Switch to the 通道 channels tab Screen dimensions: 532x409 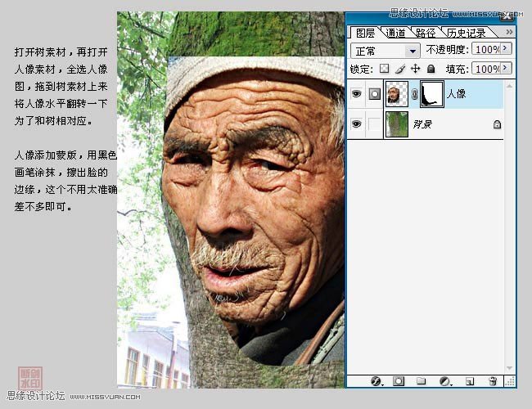click(395, 33)
